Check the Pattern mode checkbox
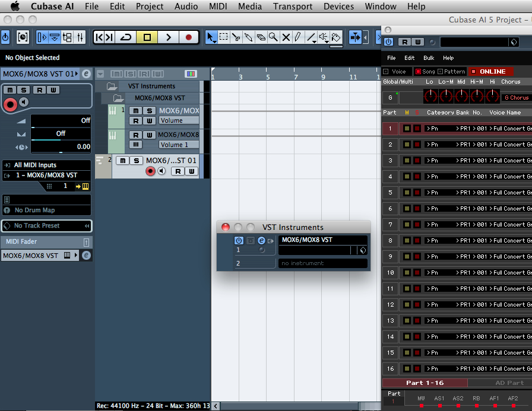This screenshot has width=532, height=411. coord(441,72)
